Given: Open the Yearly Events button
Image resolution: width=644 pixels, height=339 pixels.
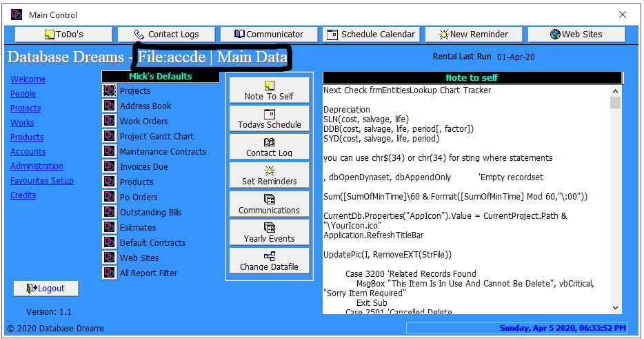Looking at the screenshot, I should [270, 233].
